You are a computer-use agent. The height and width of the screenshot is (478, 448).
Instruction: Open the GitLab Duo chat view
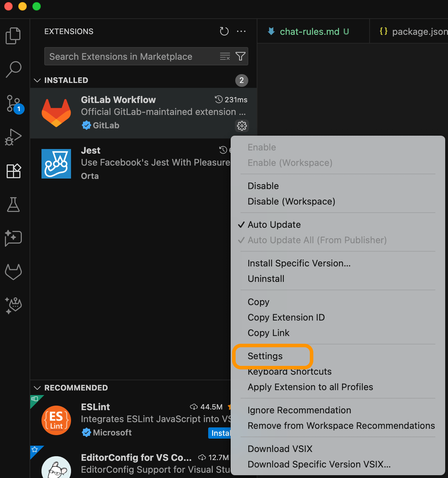(x=13, y=305)
